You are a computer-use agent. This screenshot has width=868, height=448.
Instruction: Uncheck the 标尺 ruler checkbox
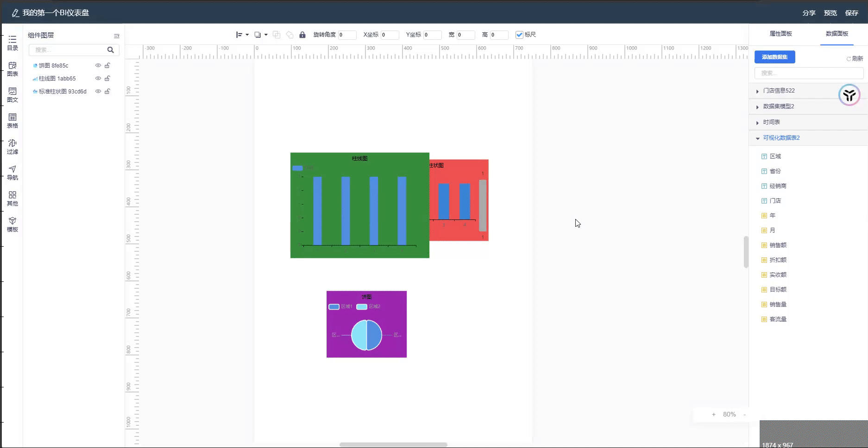[519, 35]
